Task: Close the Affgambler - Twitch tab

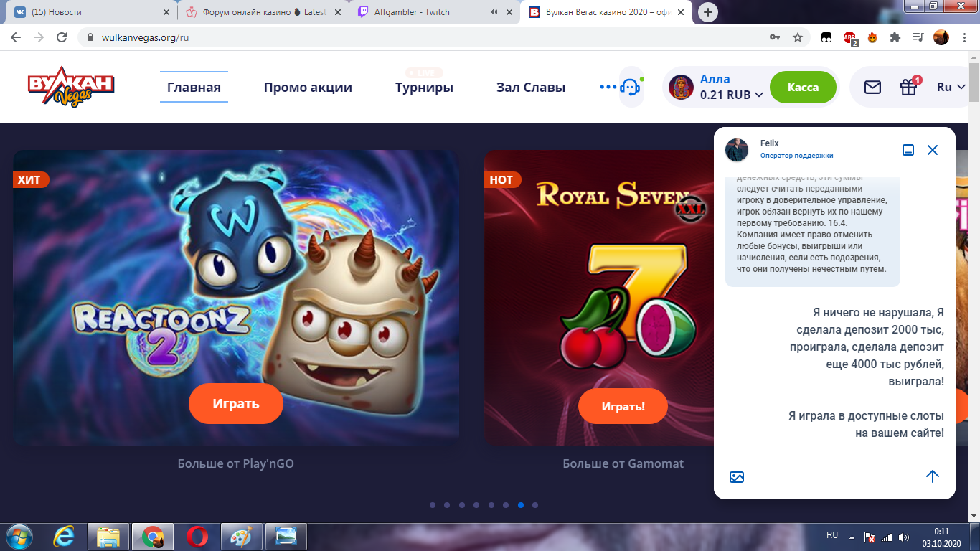Action: 509,12
